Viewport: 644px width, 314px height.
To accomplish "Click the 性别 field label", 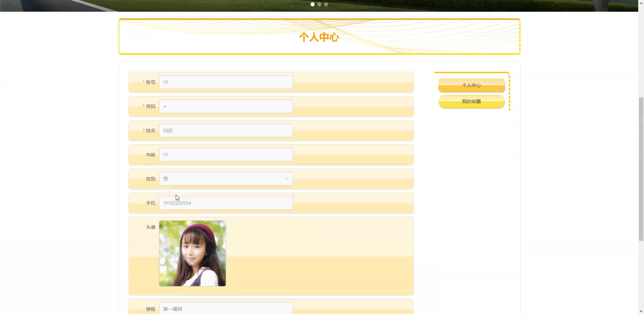I will pos(151,179).
